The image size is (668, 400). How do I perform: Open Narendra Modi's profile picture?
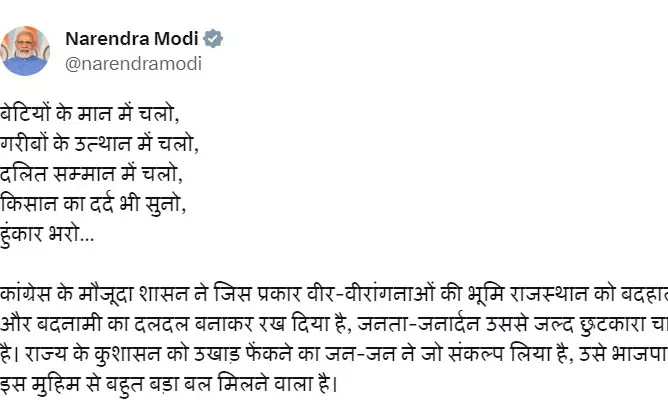25,51
